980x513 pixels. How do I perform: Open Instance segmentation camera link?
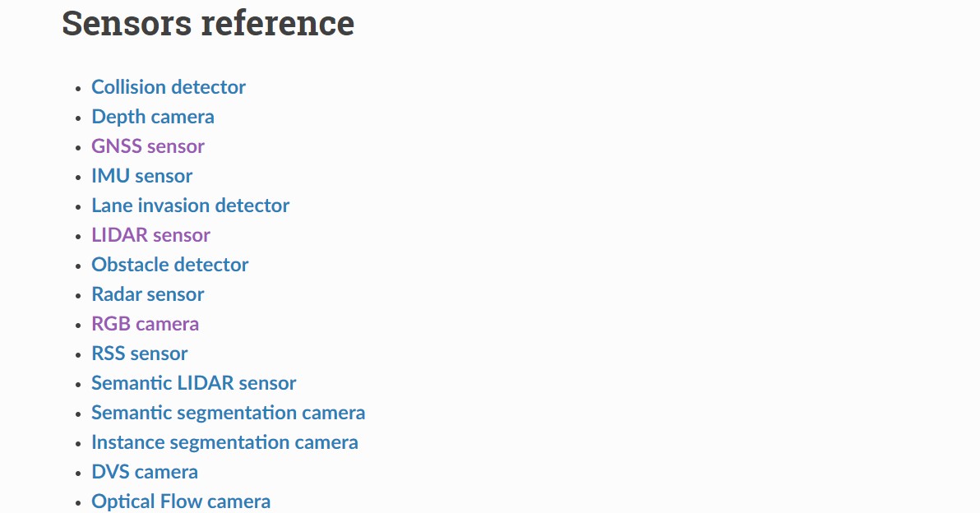click(225, 442)
